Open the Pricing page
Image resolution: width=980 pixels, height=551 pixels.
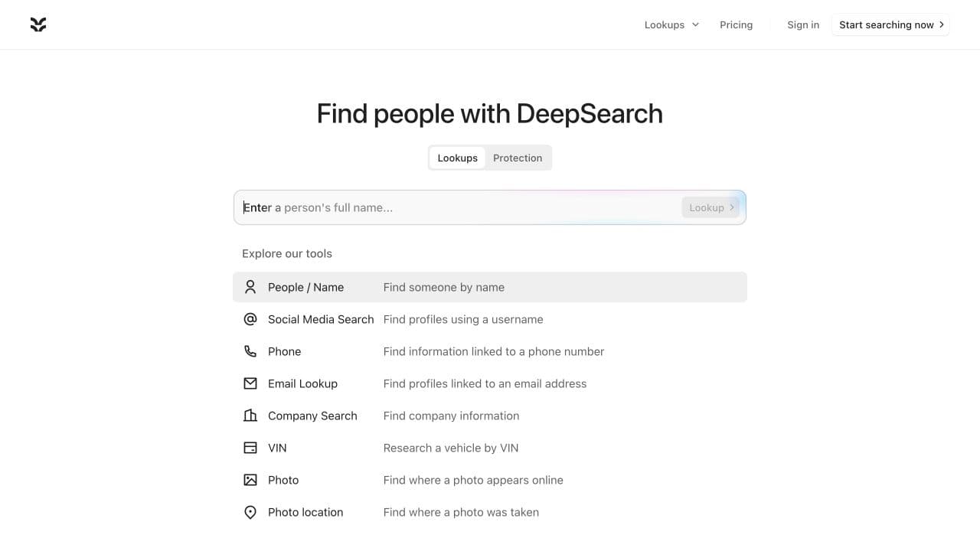pyautogui.click(x=736, y=24)
